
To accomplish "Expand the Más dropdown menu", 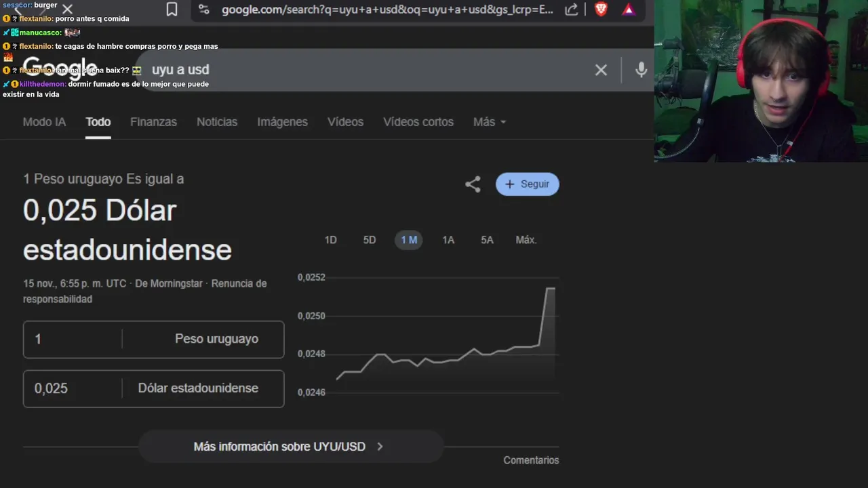I will coord(490,122).
